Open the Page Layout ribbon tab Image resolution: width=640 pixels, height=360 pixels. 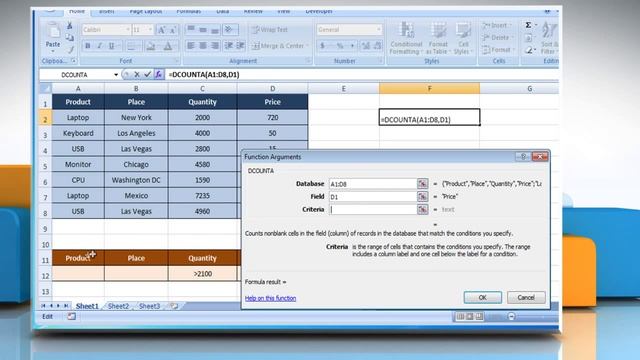click(x=146, y=11)
